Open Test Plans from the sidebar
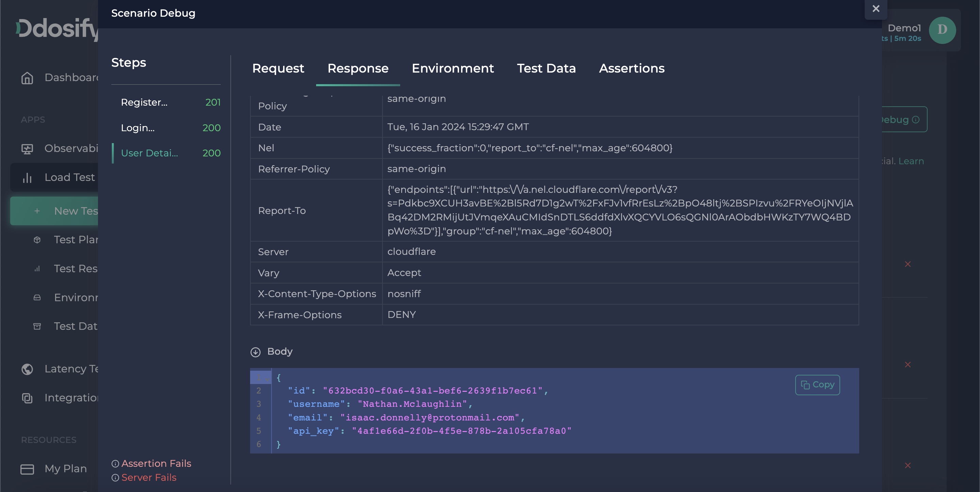This screenshot has height=492, width=980. pos(37,240)
